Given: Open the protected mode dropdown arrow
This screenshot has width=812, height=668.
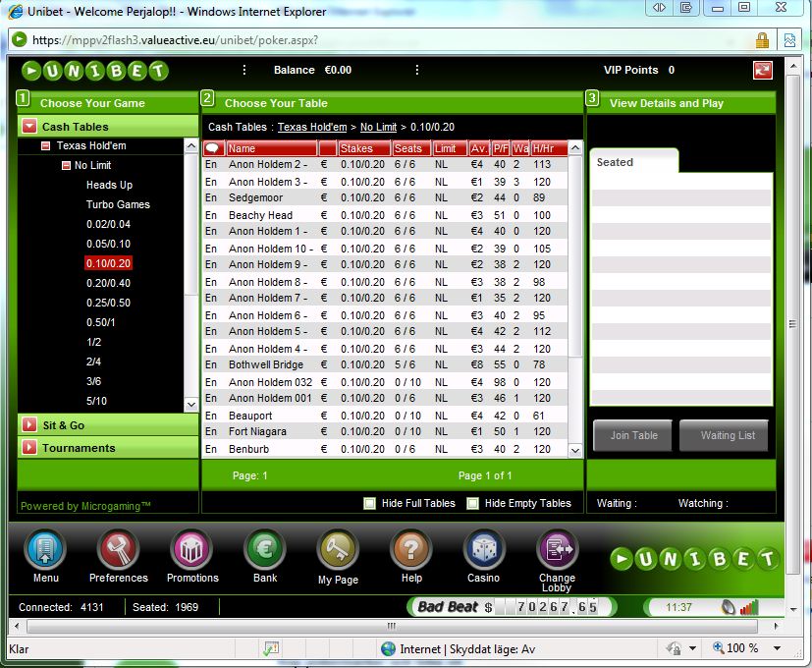Looking at the screenshot, I should pyautogui.click(x=692, y=648).
